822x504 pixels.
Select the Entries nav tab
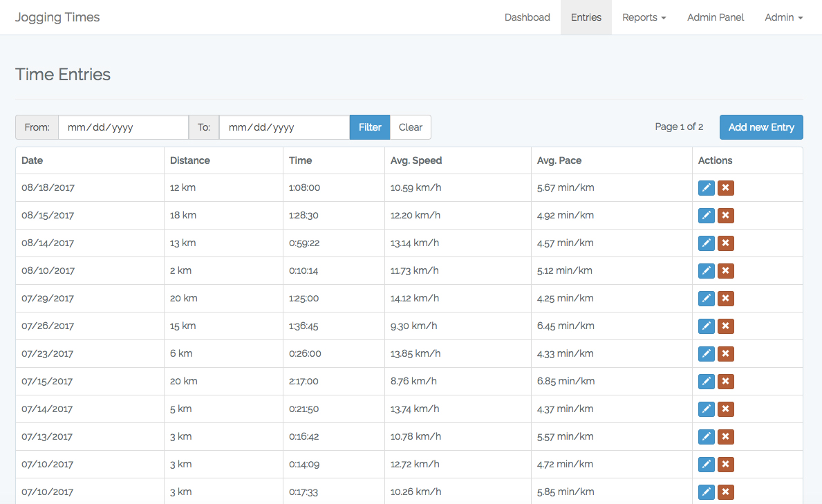coord(586,17)
